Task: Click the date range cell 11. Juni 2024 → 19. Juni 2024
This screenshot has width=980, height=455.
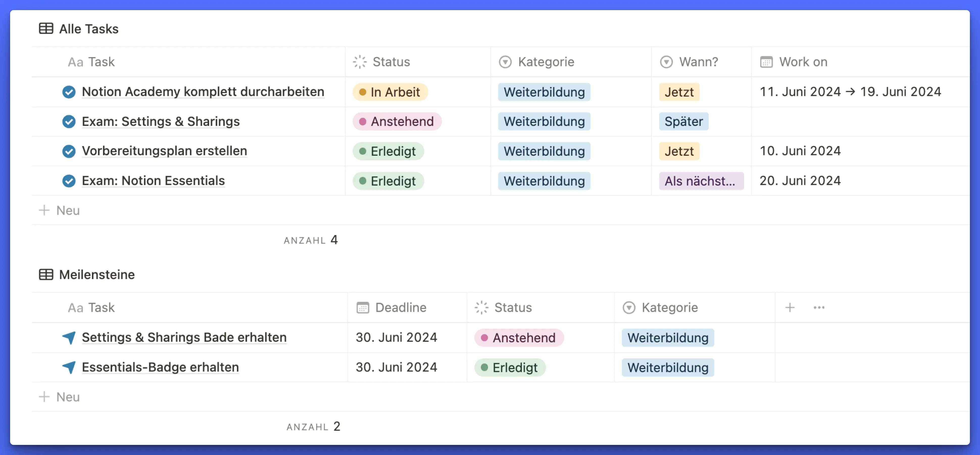Action: (850, 92)
